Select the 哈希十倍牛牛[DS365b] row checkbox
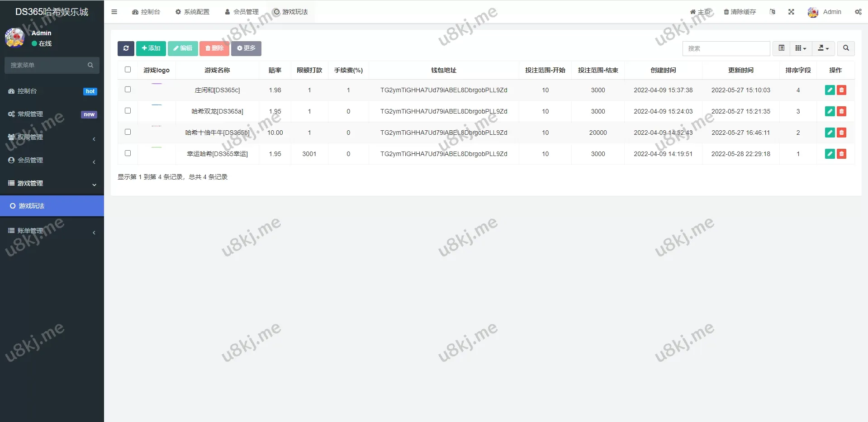The height and width of the screenshot is (422, 868). pyautogui.click(x=128, y=132)
